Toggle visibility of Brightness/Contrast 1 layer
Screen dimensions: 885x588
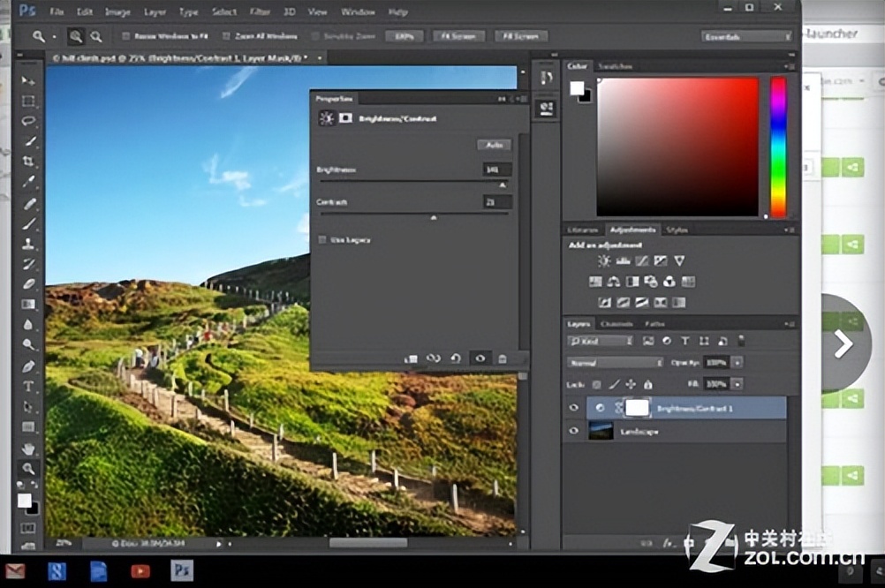pos(573,408)
